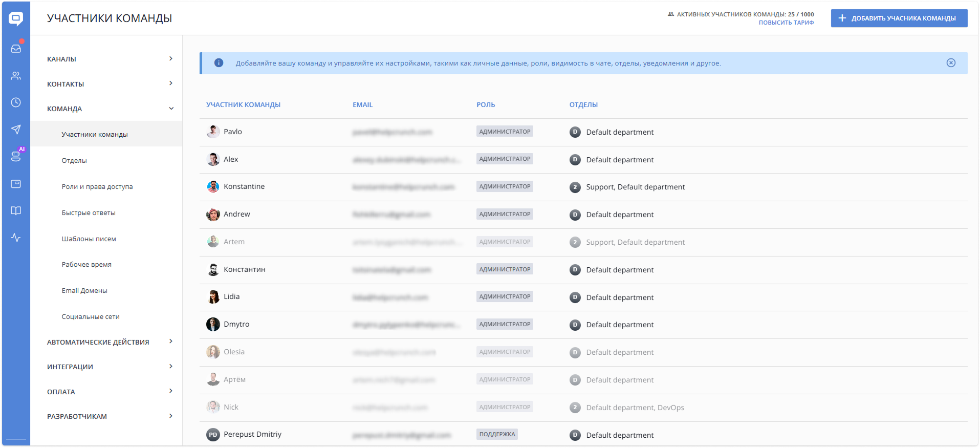The height and width of the screenshot is (448, 980).
Task: Click the popup widget icon in sidebar
Action: 16,184
